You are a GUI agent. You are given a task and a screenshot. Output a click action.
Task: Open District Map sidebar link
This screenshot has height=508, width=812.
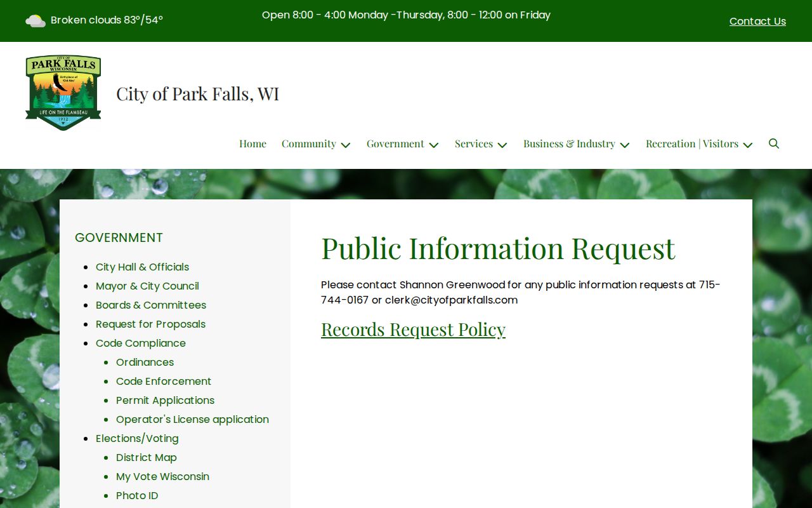click(147, 457)
